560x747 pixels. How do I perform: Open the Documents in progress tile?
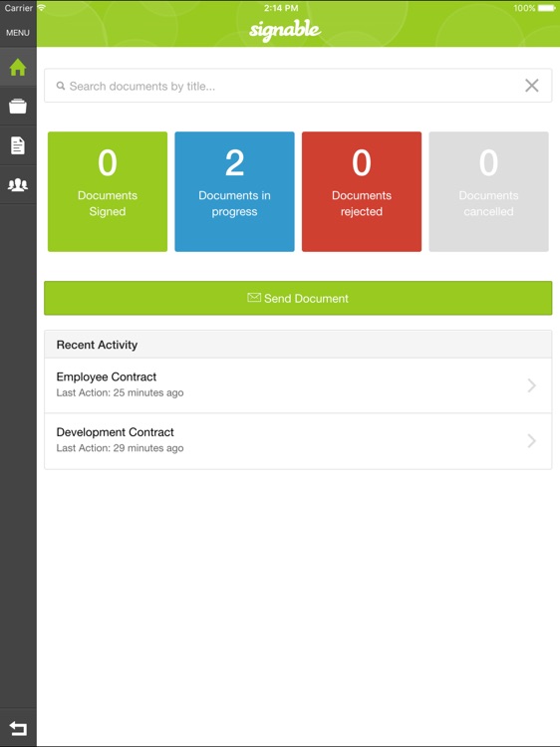tap(234, 191)
